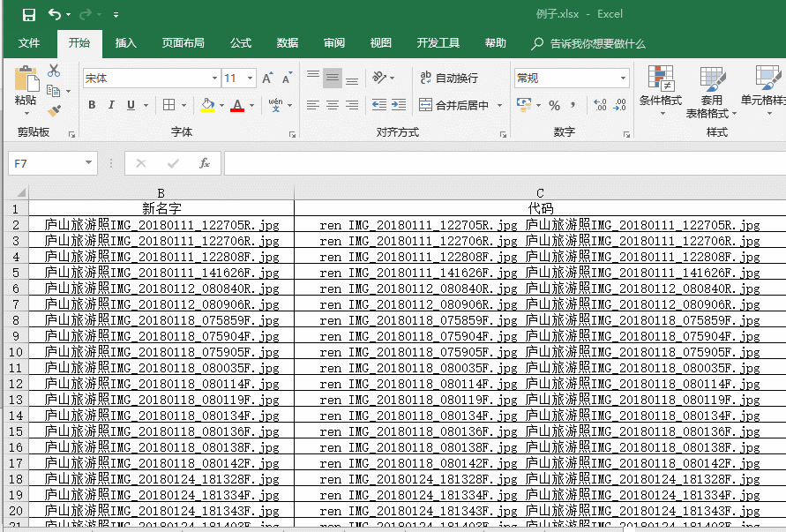Switch to the 开发工具 ribbon tab
The width and height of the screenshot is (786, 532).
click(x=438, y=43)
